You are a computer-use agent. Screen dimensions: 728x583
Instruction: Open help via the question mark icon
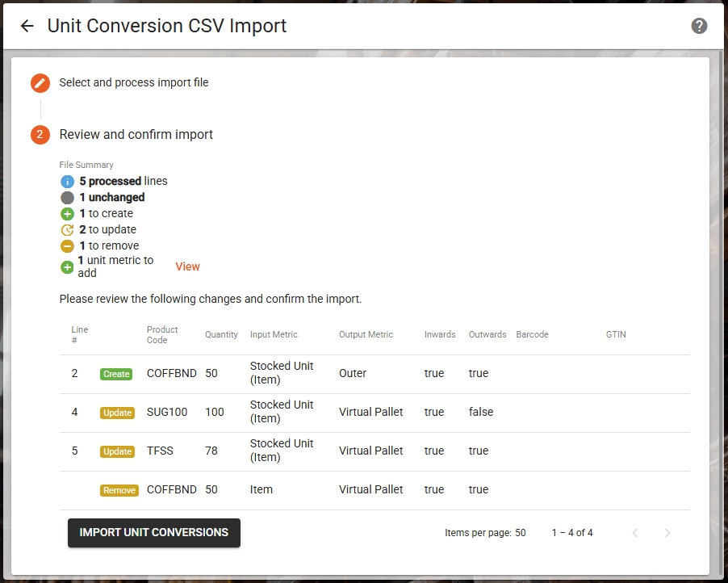(x=699, y=25)
